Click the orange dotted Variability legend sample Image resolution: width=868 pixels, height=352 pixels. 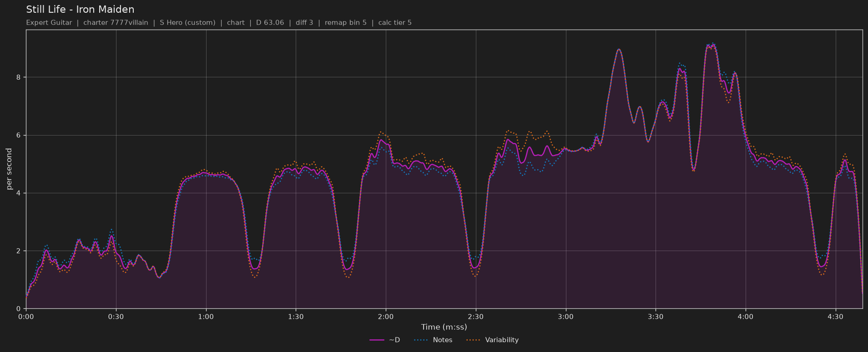tap(474, 340)
